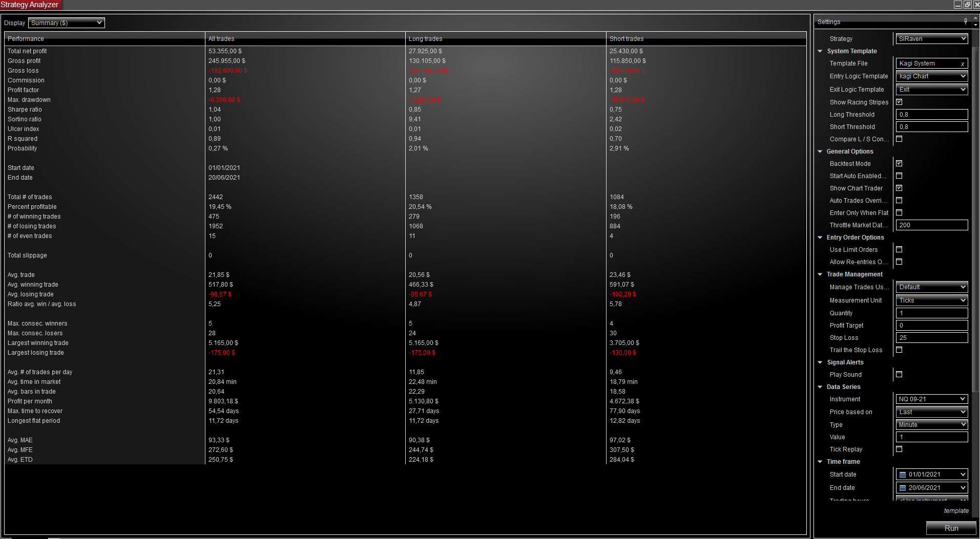The image size is (980, 539).
Task: Open Instrument NQ 09-21 dropdown
Action: (932, 399)
